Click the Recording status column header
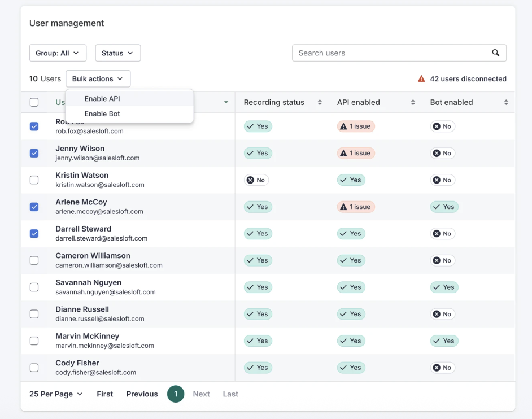 coord(274,102)
